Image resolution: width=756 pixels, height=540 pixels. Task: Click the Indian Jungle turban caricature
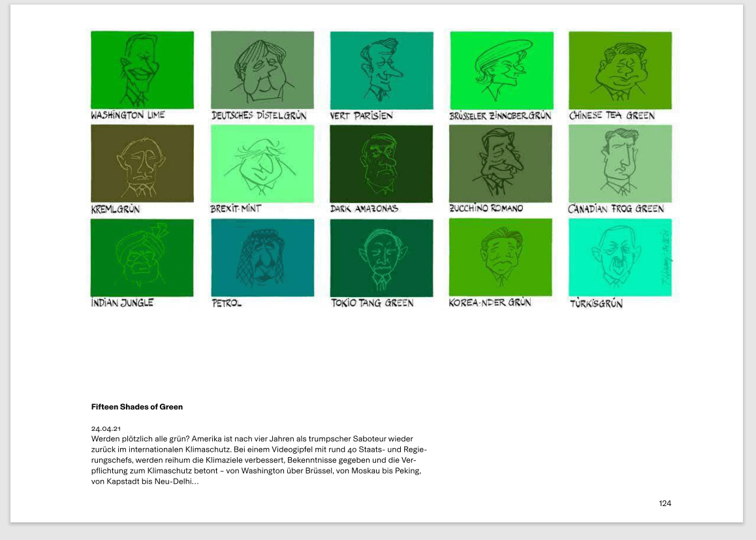coord(142,257)
